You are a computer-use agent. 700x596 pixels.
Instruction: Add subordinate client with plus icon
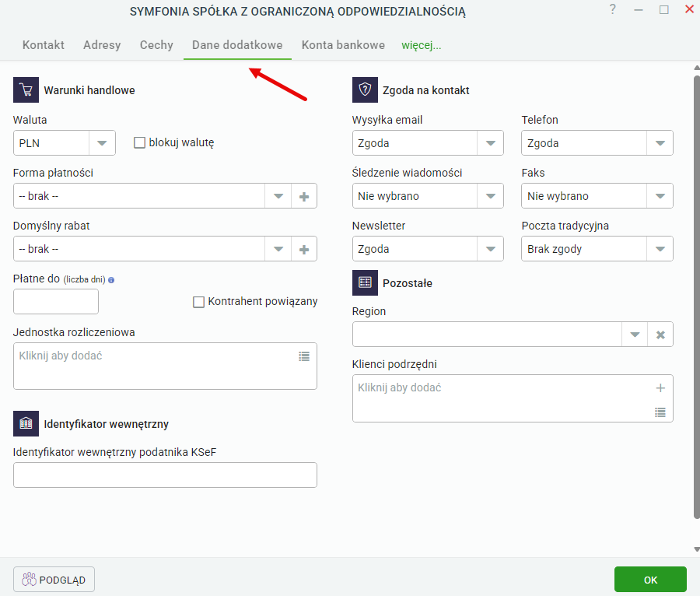tap(660, 388)
